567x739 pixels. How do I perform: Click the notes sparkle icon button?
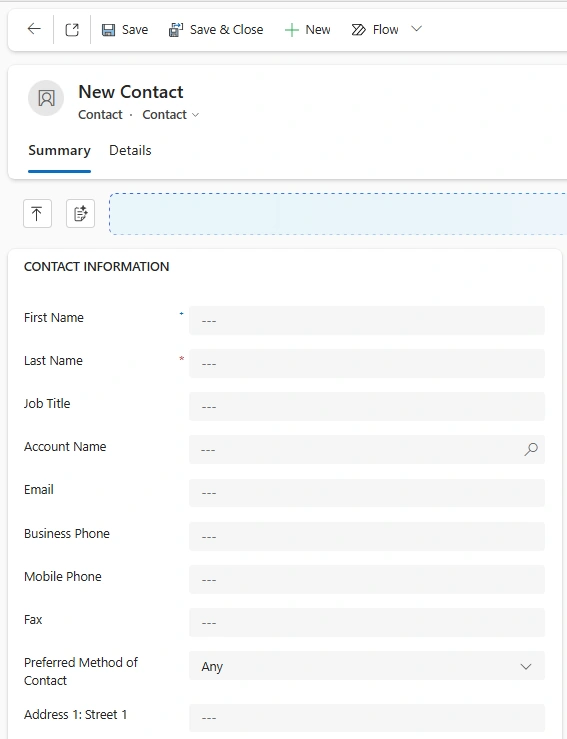(81, 213)
